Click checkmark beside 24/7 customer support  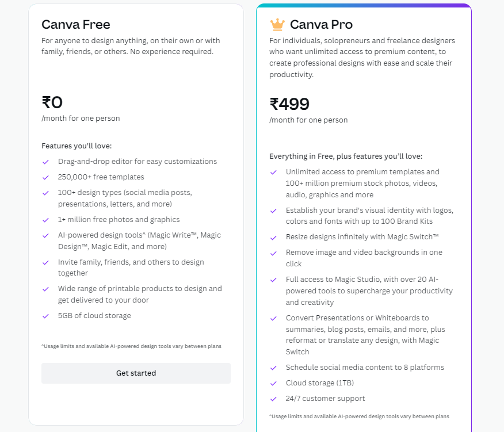[273, 399]
